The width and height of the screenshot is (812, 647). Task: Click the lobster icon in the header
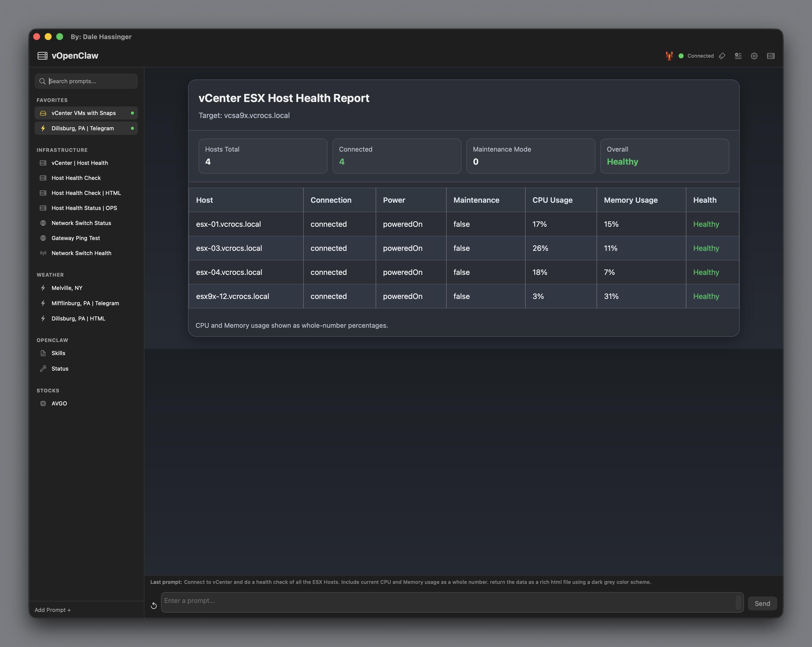[x=669, y=56]
